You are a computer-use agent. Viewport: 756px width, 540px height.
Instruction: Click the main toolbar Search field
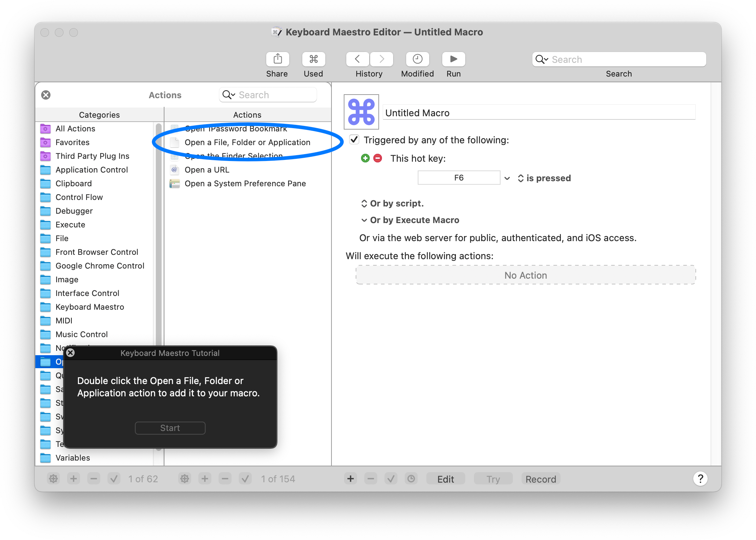click(619, 59)
